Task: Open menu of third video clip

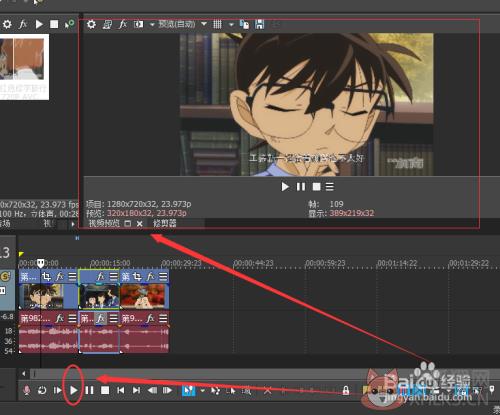Action: (163, 276)
